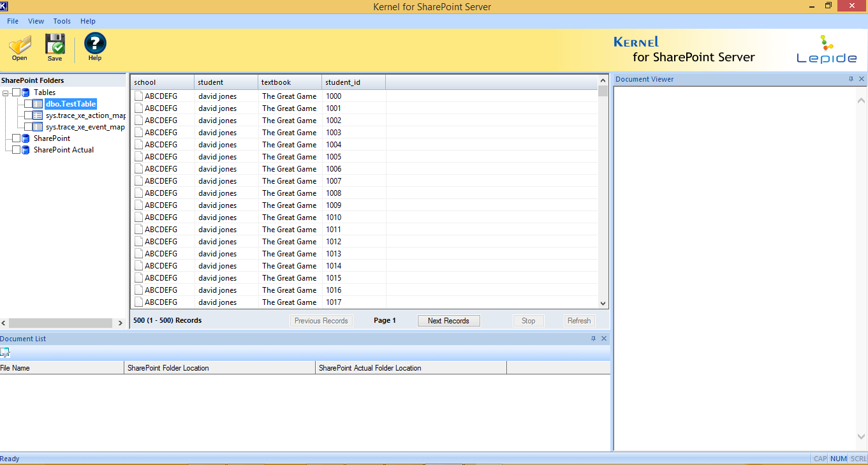
Task: Click the document icon in row 1017
Action: [x=138, y=302]
